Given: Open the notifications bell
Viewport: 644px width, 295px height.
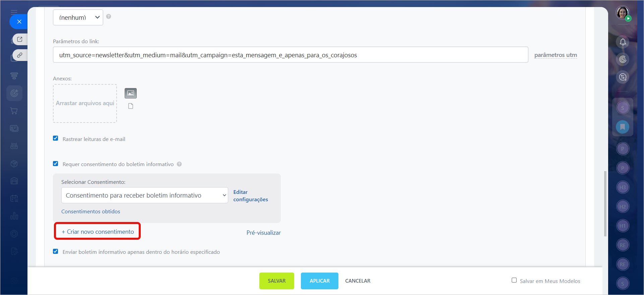Looking at the screenshot, I should (x=623, y=42).
